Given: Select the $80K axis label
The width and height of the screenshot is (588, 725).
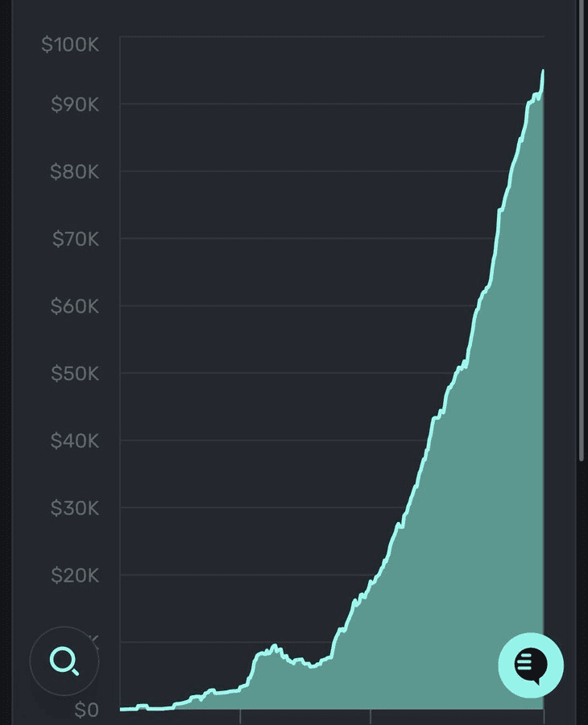Looking at the screenshot, I should (x=74, y=172).
